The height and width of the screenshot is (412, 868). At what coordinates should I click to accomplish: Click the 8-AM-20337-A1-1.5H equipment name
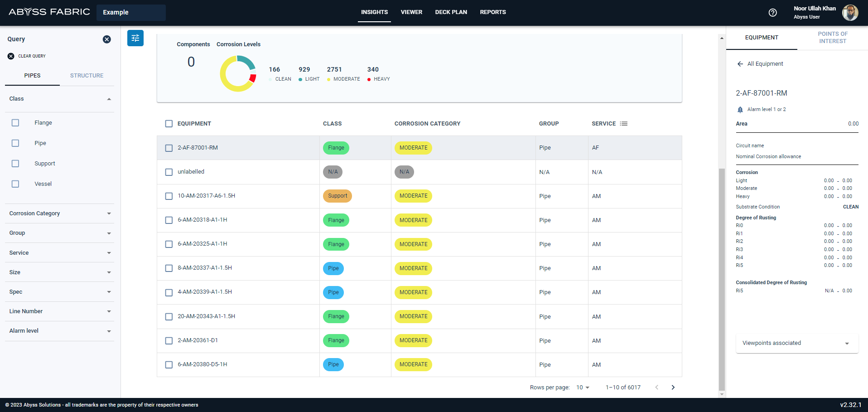(x=205, y=268)
